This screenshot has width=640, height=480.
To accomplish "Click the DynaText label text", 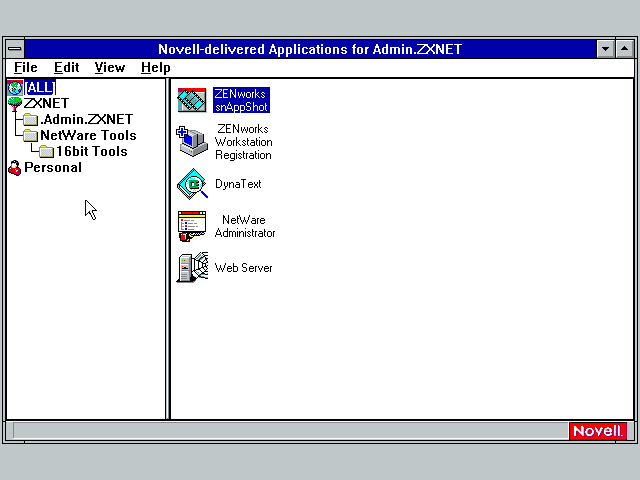I will (x=238, y=184).
